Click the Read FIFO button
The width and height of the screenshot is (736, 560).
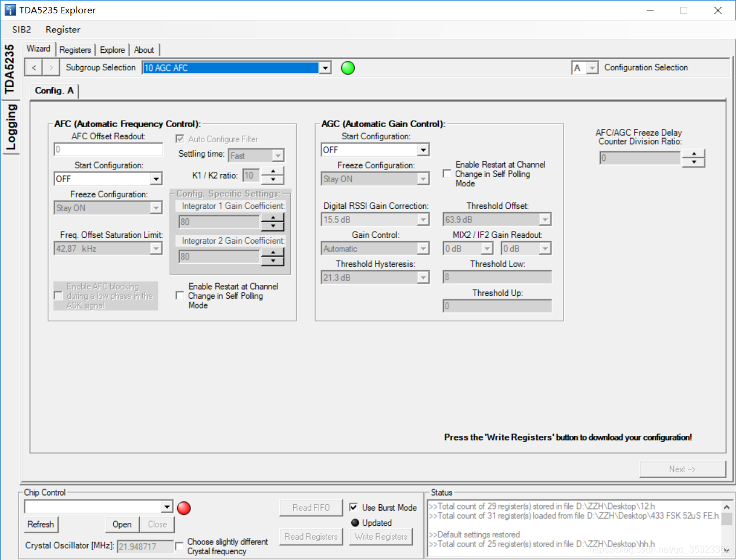tap(311, 508)
